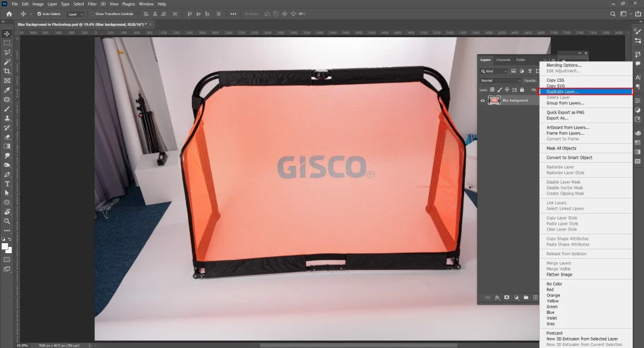Viewport: 644px width, 348px height.
Task: Pick the Crop tool
Action: [x=7, y=71]
